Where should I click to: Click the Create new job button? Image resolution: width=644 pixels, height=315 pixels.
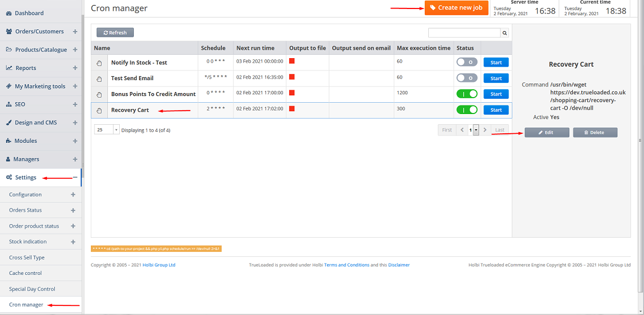[x=456, y=8]
